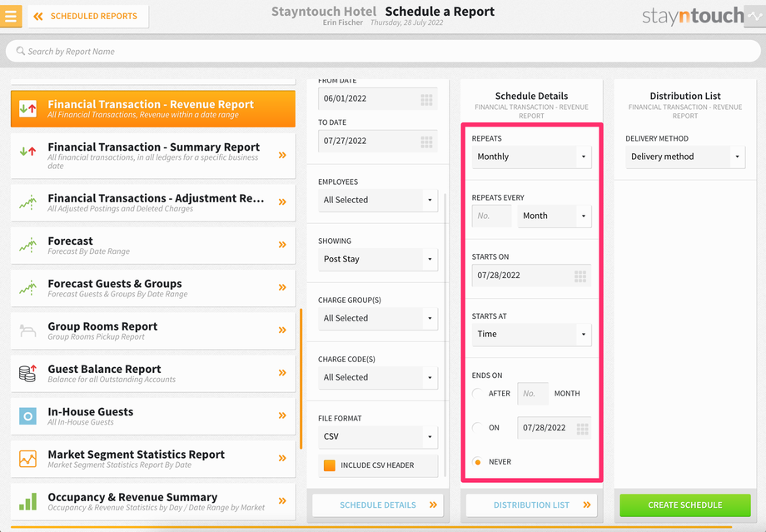Open Forecast Guests & Groups report
This screenshot has width=766, height=532.
click(153, 288)
